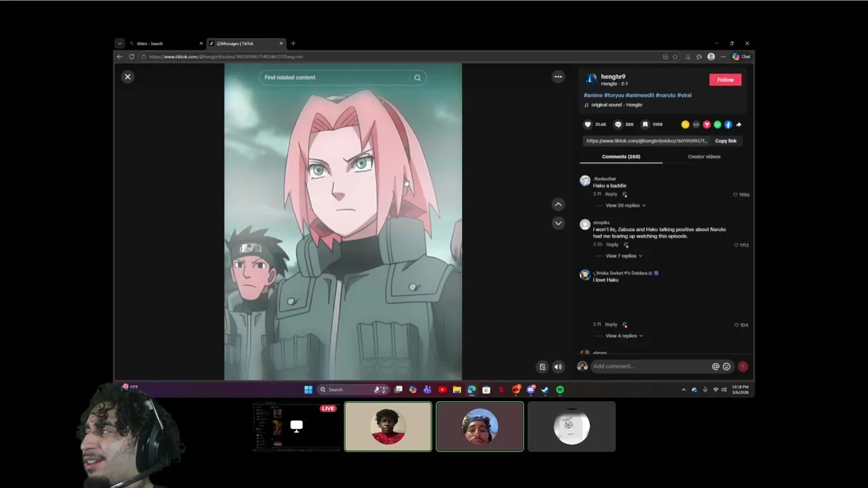Reload the page with refresh icon

[x=132, y=57]
